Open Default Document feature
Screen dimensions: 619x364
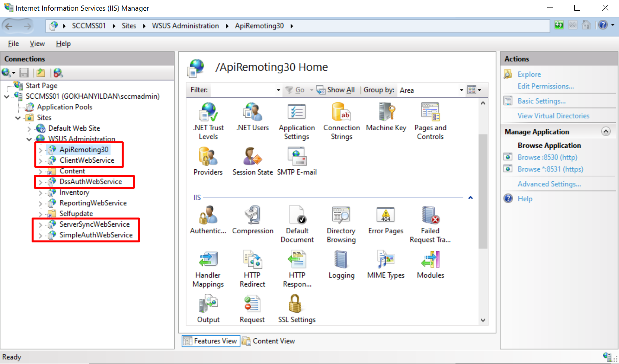(297, 224)
